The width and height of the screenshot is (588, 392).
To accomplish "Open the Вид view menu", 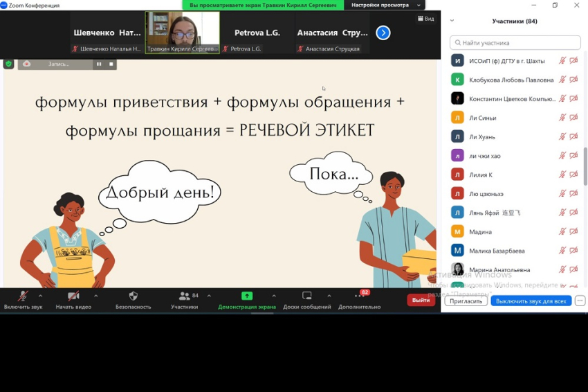I will (x=425, y=19).
